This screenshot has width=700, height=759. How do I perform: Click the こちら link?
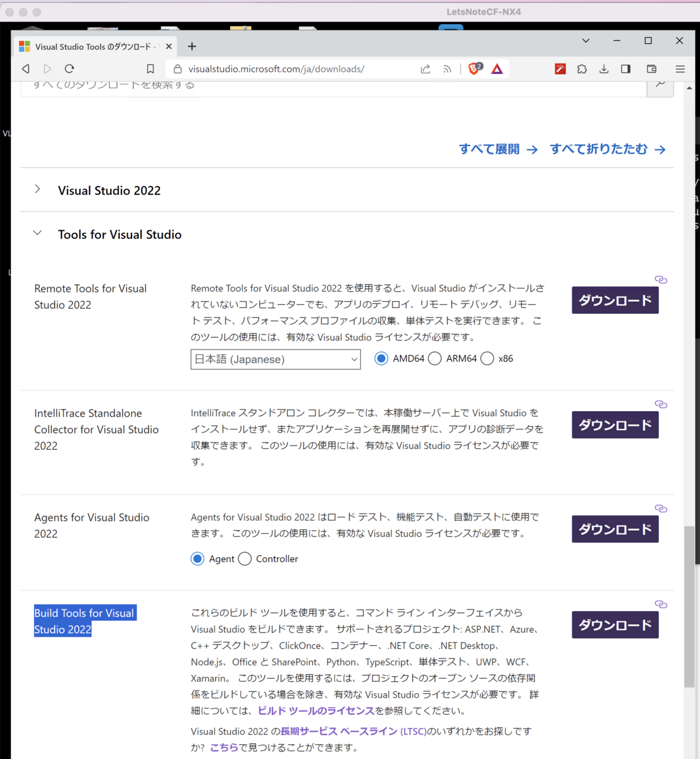224,748
